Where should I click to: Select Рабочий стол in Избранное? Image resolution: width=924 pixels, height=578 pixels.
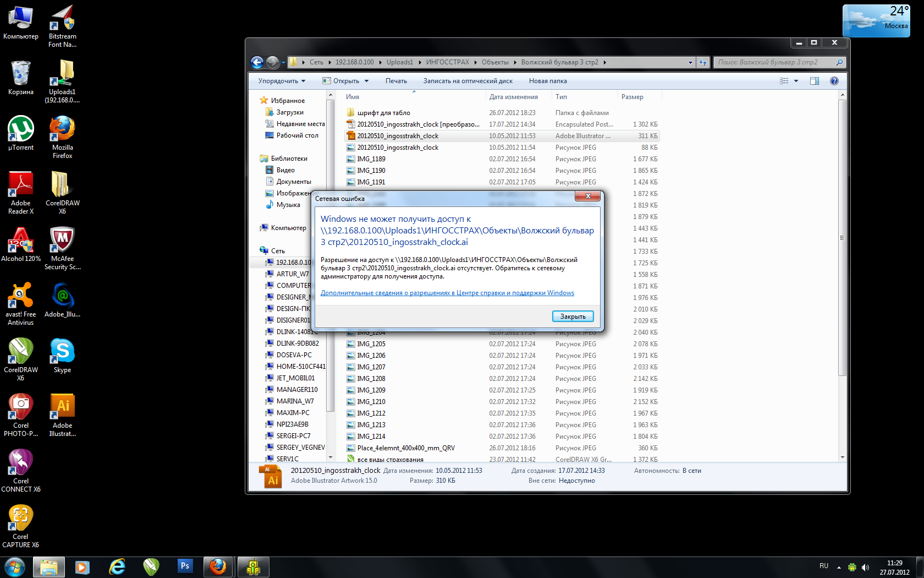pyautogui.click(x=297, y=135)
